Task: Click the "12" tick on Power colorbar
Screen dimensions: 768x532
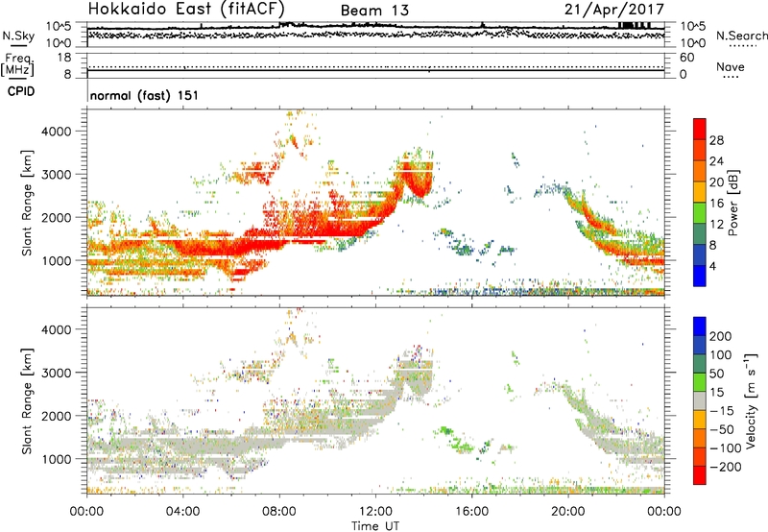Action: (716, 225)
